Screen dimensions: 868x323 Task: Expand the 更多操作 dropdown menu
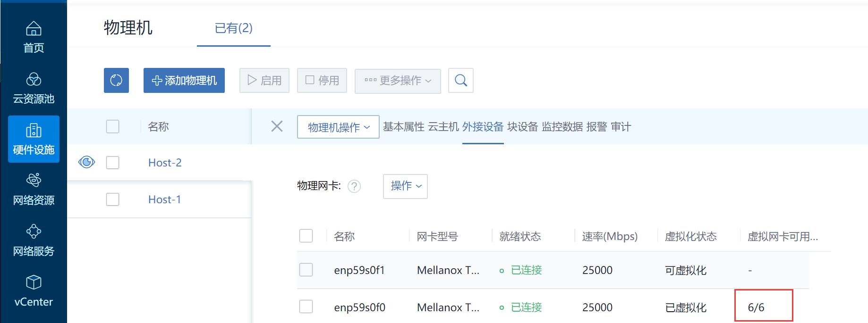tap(398, 81)
